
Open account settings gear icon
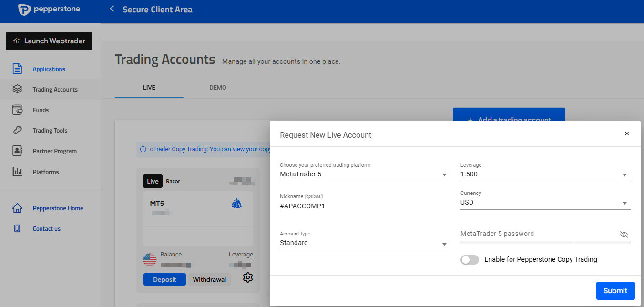coord(247,277)
